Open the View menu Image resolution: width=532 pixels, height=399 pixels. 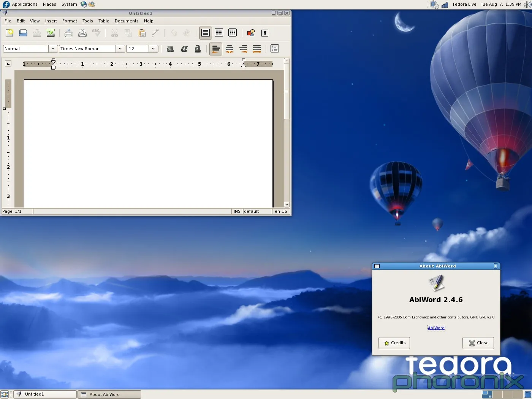tap(35, 21)
